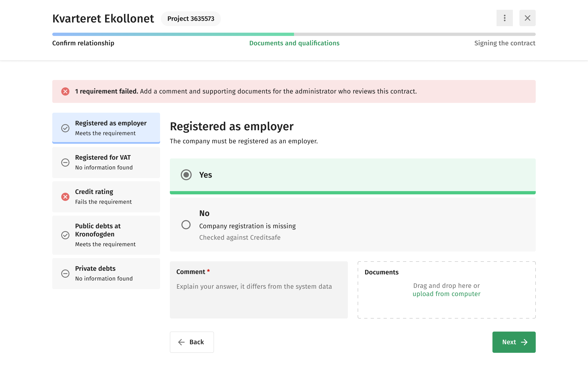The width and height of the screenshot is (588, 392).
Task: Click the Kvarteret Ekollonet title
Action: point(103,19)
